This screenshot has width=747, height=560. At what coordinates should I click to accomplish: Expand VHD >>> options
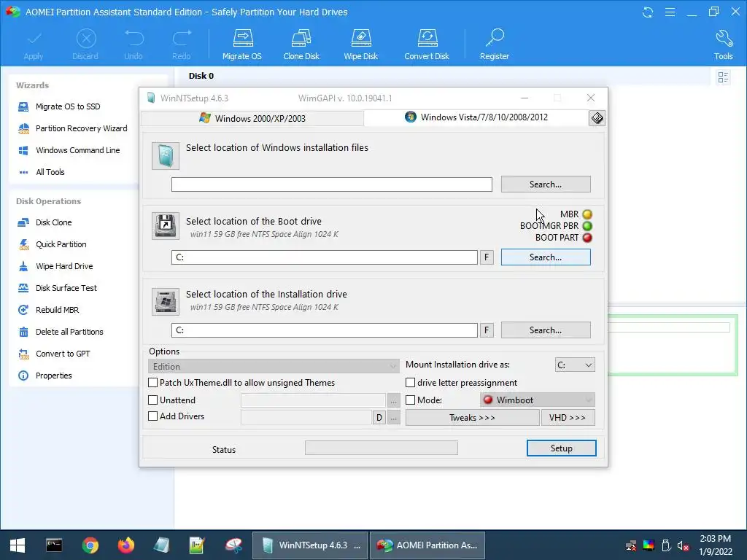(568, 418)
